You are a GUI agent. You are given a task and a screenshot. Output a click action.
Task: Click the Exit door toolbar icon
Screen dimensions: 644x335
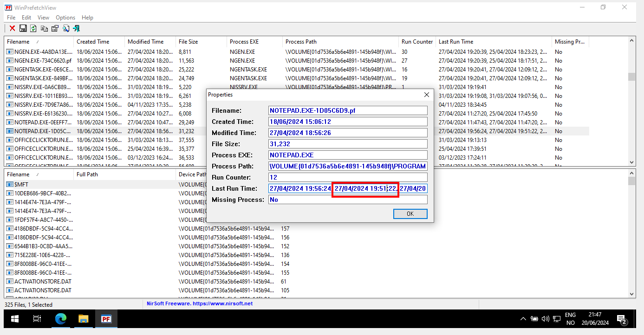coord(77,29)
